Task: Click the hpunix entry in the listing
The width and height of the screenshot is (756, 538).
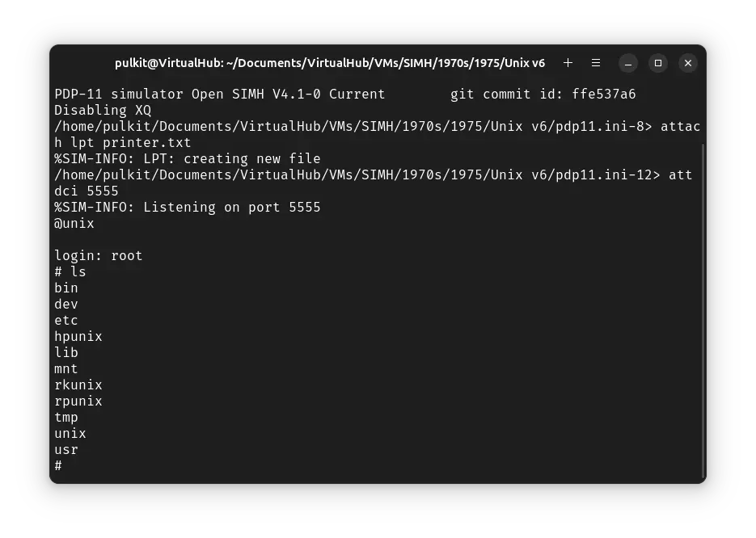Action: (78, 336)
